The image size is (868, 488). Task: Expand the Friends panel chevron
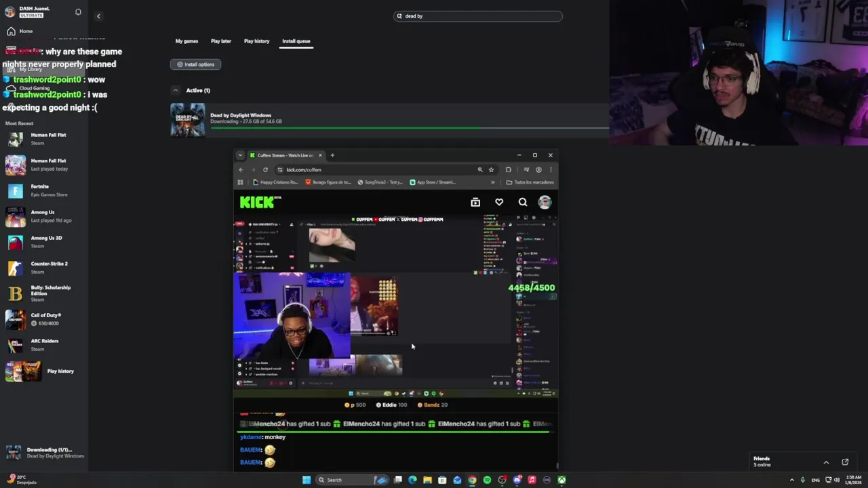[826, 462]
